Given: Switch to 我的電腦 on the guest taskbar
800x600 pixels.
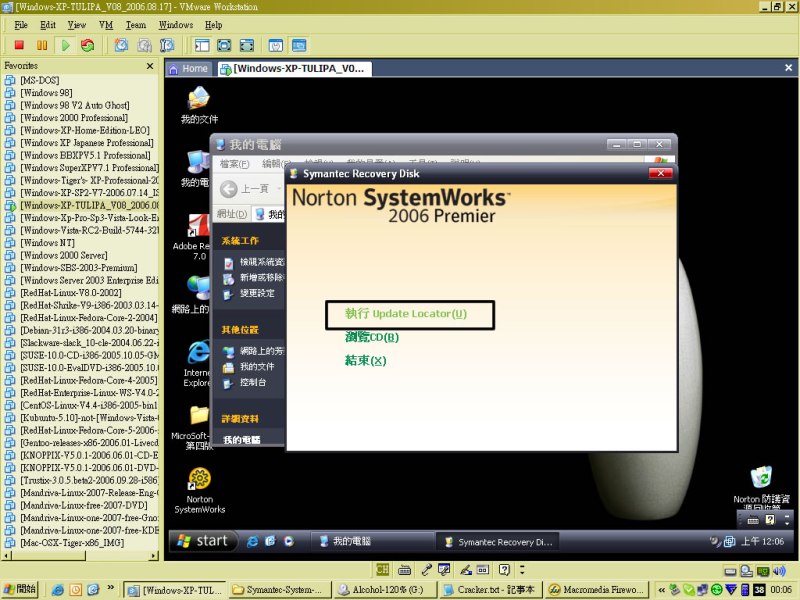Looking at the screenshot, I should coord(372,541).
